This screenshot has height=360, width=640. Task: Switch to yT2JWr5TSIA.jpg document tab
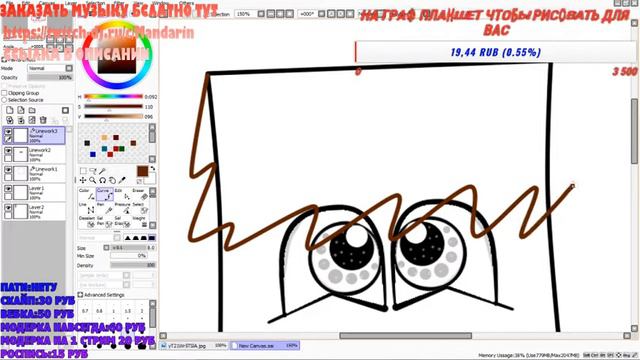(x=194, y=346)
